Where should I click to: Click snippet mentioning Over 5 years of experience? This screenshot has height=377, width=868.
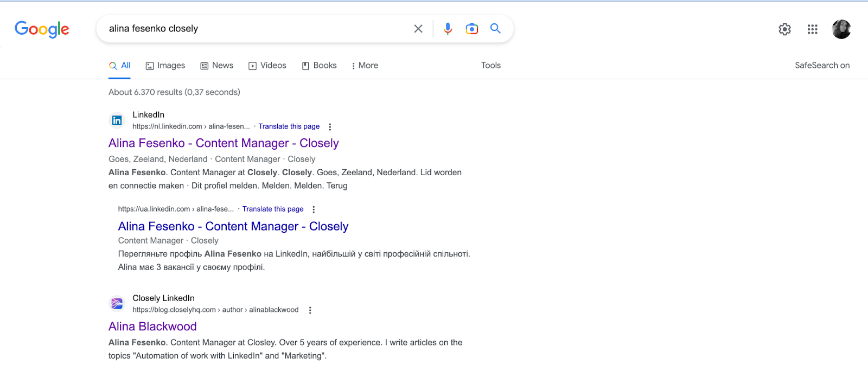click(285, 349)
